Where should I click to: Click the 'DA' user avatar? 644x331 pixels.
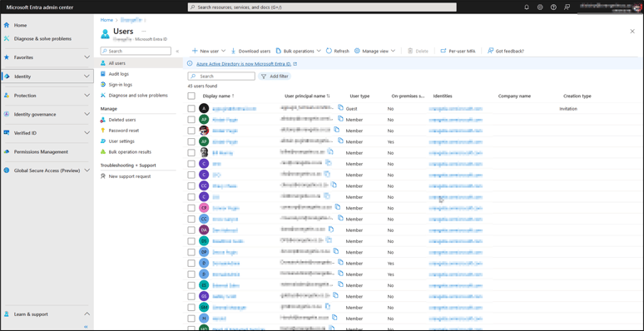click(204, 230)
